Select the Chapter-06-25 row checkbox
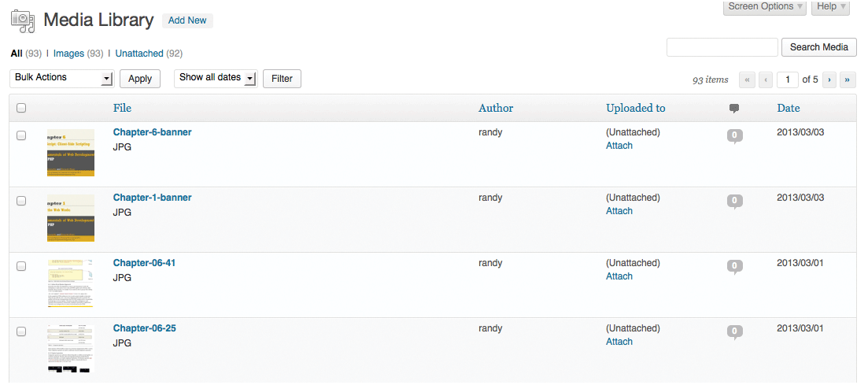This screenshot has width=868, height=385. pos(21,331)
